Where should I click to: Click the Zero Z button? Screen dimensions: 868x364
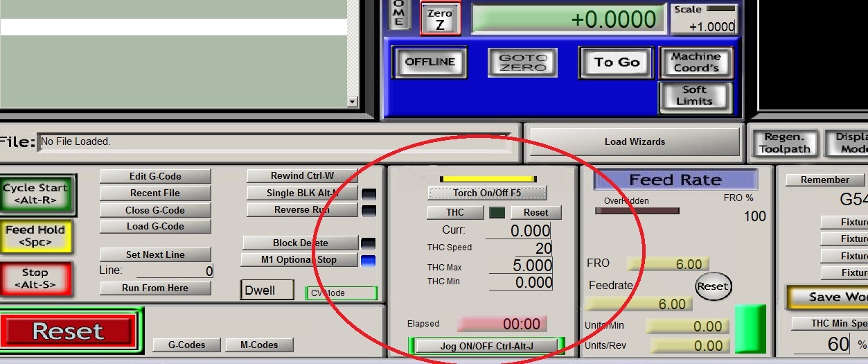click(440, 19)
